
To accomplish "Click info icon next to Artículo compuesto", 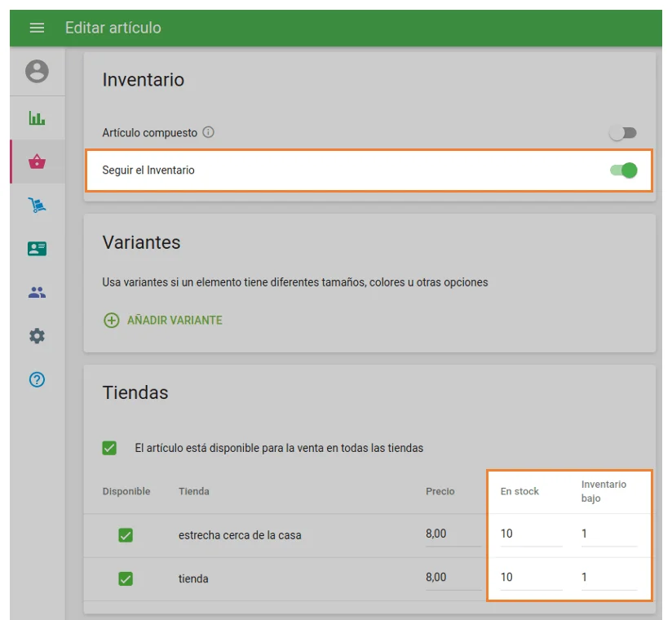I will 208,132.
